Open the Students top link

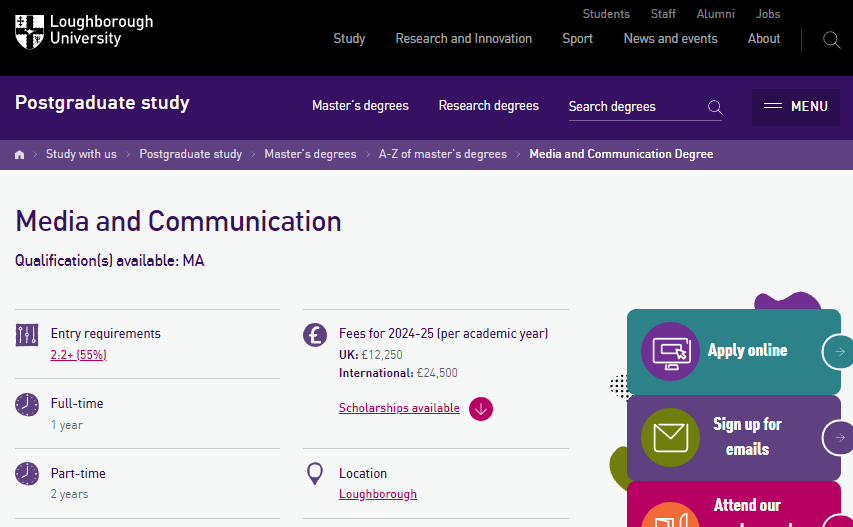pos(606,14)
